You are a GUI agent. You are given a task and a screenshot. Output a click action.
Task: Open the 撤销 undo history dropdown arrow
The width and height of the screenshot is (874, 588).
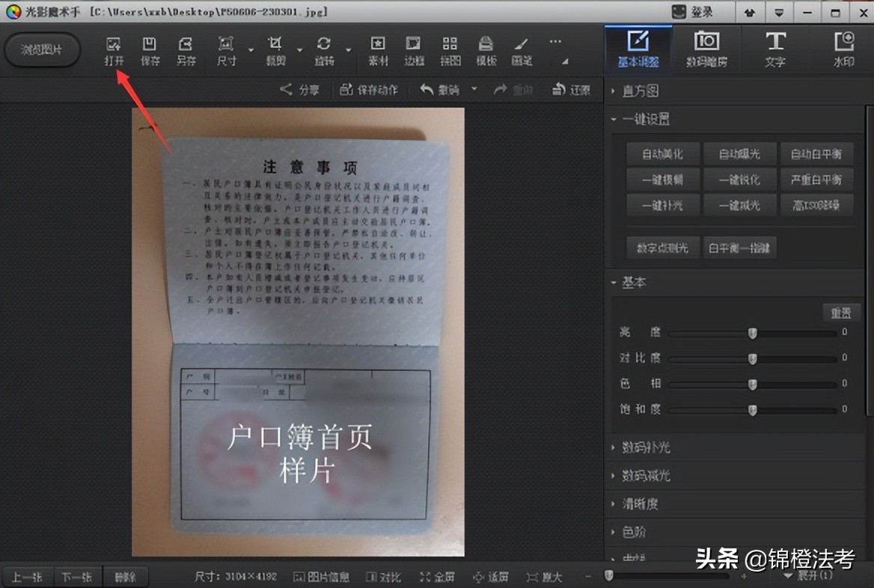474,89
